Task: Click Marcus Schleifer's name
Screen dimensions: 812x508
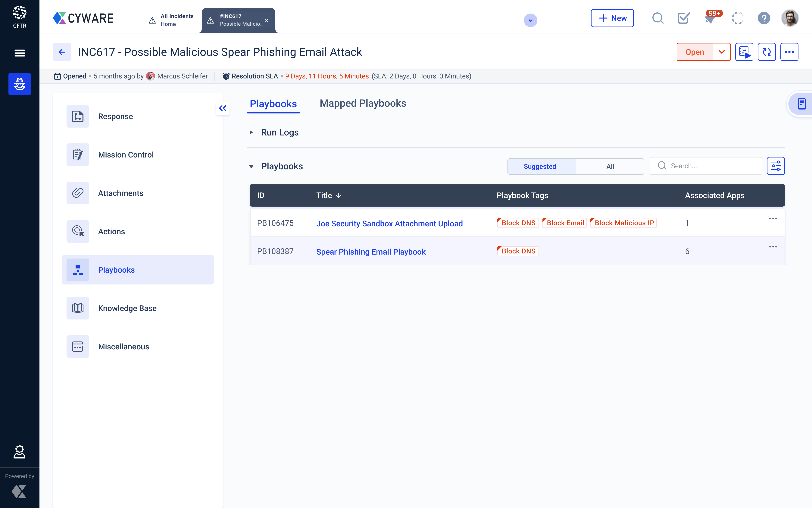Action: tap(183, 76)
